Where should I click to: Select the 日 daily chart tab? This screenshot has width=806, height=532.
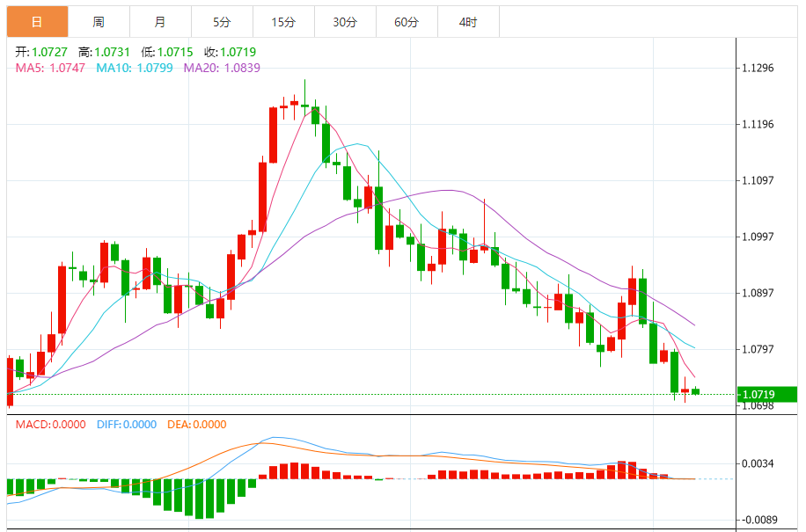[x=37, y=22]
